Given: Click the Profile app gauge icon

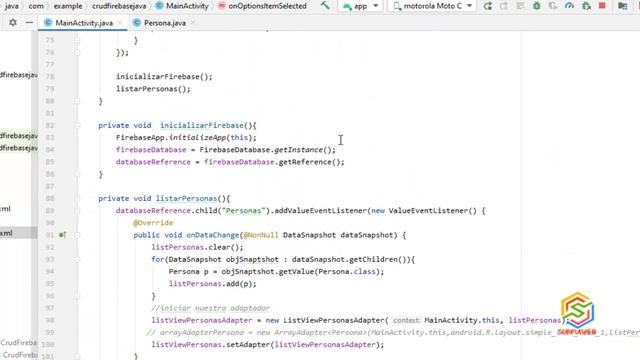Looking at the screenshot, I should [569, 6].
